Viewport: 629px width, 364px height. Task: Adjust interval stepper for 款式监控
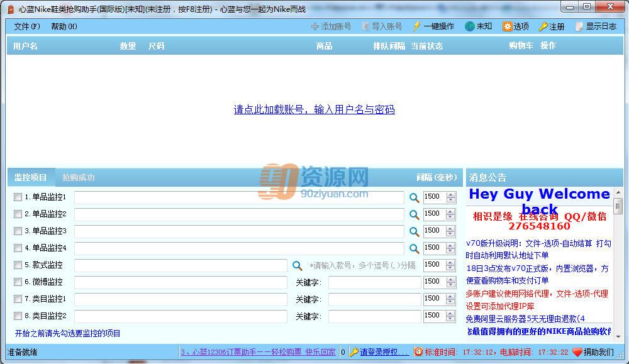tap(451, 265)
